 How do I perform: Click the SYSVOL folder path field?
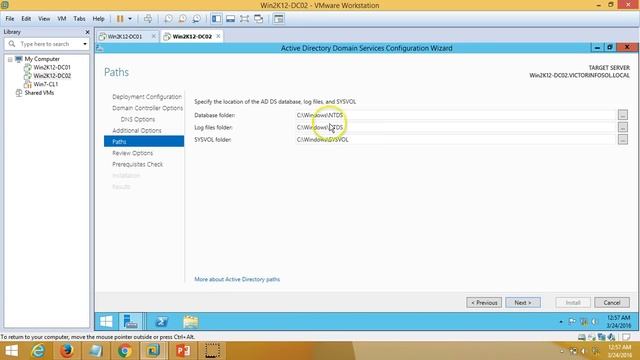coord(455,140)
